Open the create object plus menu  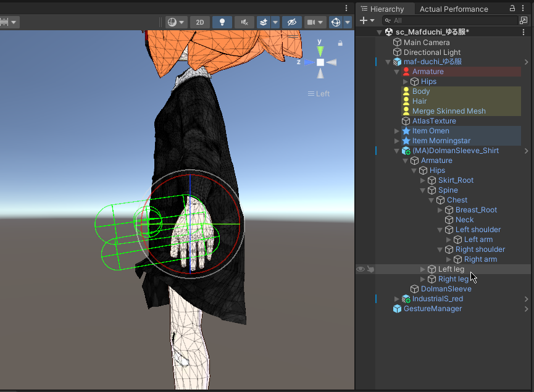coord(367,20)
